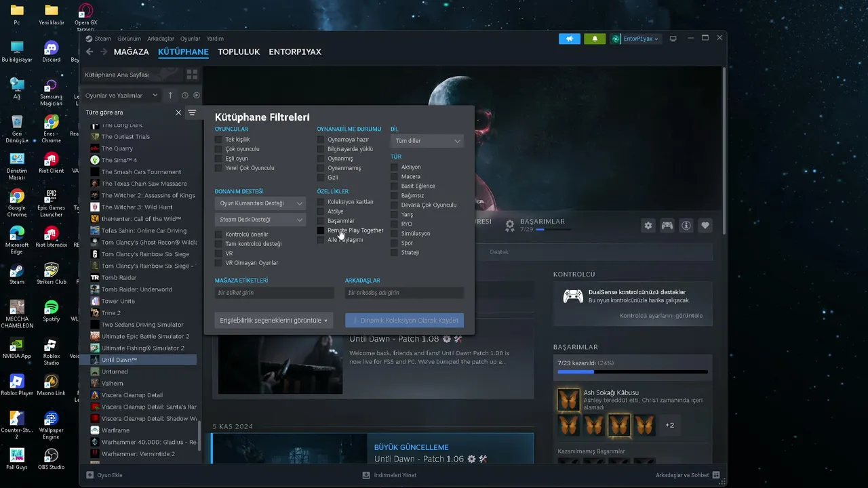Viewport: 868px width, 488px height.
Task: Enable the Tek kişilik filter checkbox
Action: click(x=218, y=140)
